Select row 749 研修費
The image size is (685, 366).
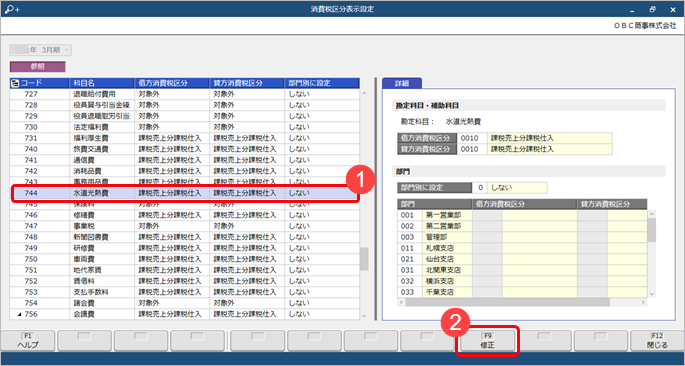point(184,248)
